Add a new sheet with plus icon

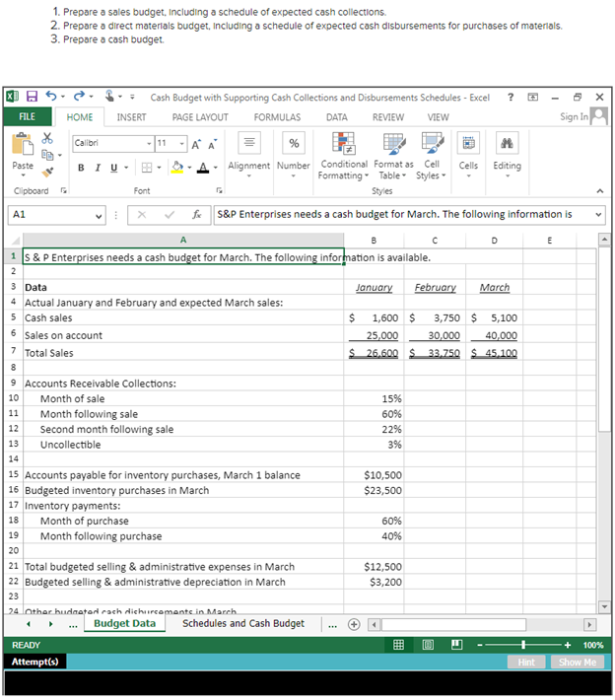click(354, 624)
